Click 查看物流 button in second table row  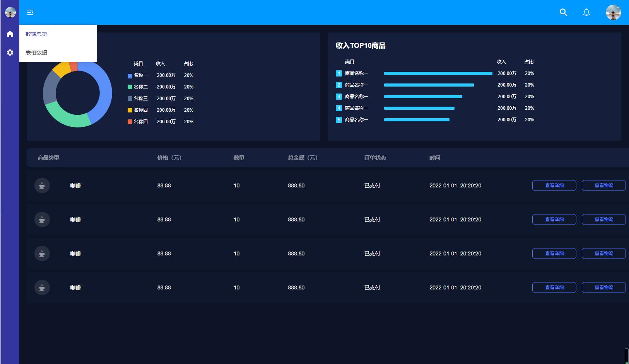pos(604,219)
